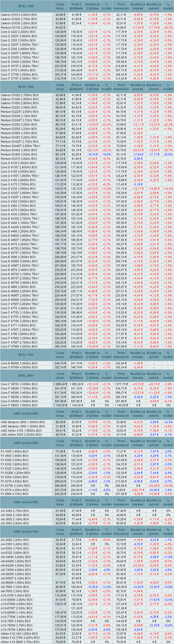Click the INTEL 1155 section header

tap(26, 6)
